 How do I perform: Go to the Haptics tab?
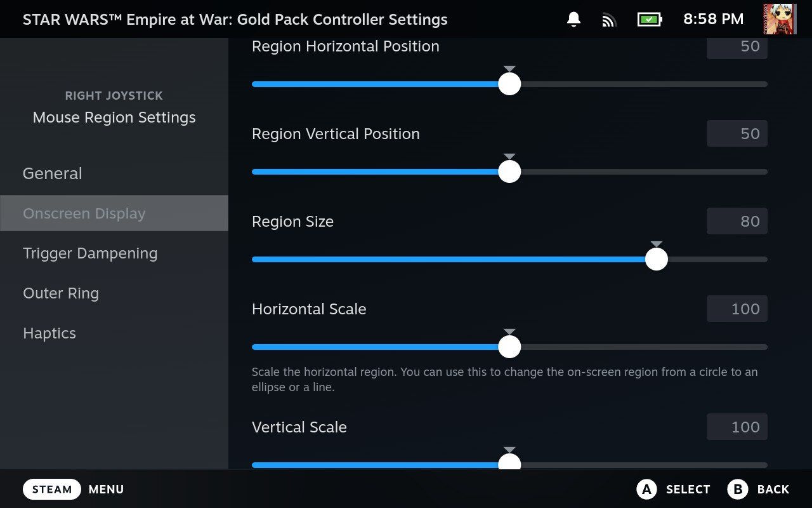pyautogui.click(x=49, y=333)
